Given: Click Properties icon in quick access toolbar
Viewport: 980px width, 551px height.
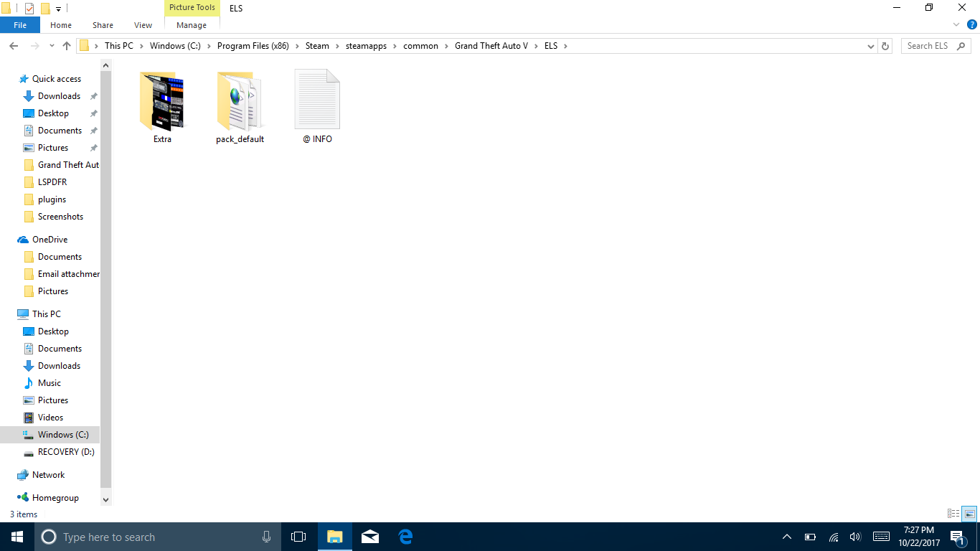Looking at the screenshot, I should click(29, 9).
